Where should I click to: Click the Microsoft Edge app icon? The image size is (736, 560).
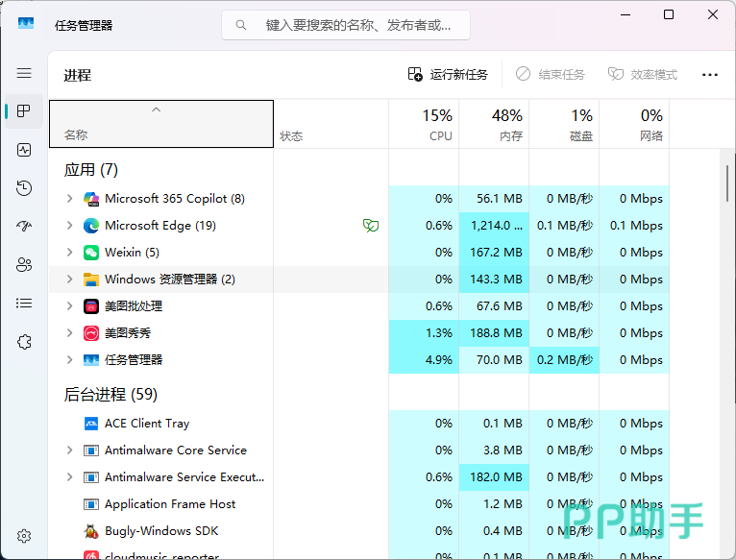[91, 226]
